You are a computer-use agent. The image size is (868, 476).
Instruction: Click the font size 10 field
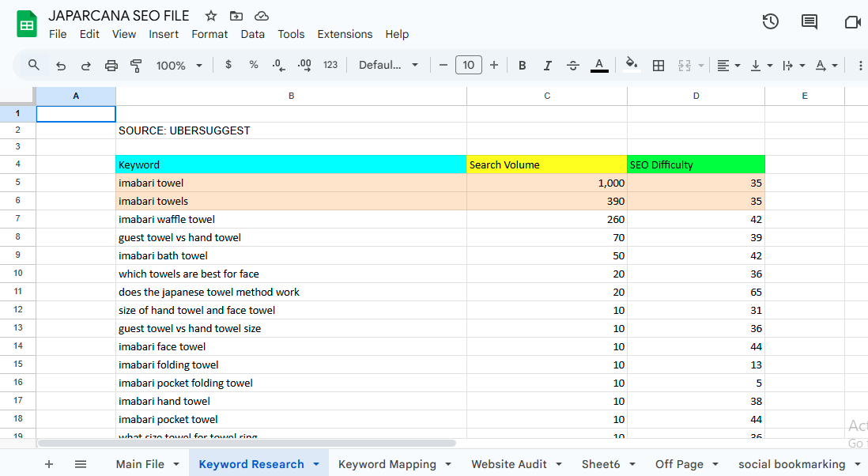coord(468,65)
